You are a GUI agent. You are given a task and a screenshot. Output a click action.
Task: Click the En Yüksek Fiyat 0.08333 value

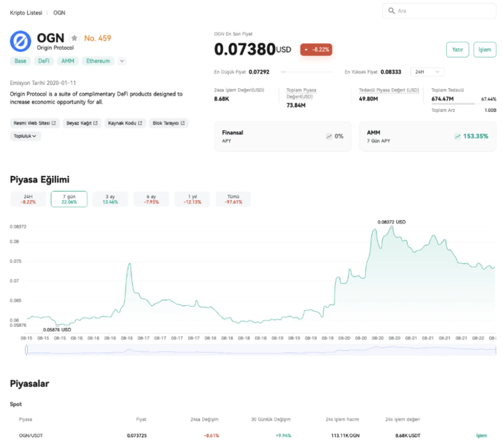391,72
